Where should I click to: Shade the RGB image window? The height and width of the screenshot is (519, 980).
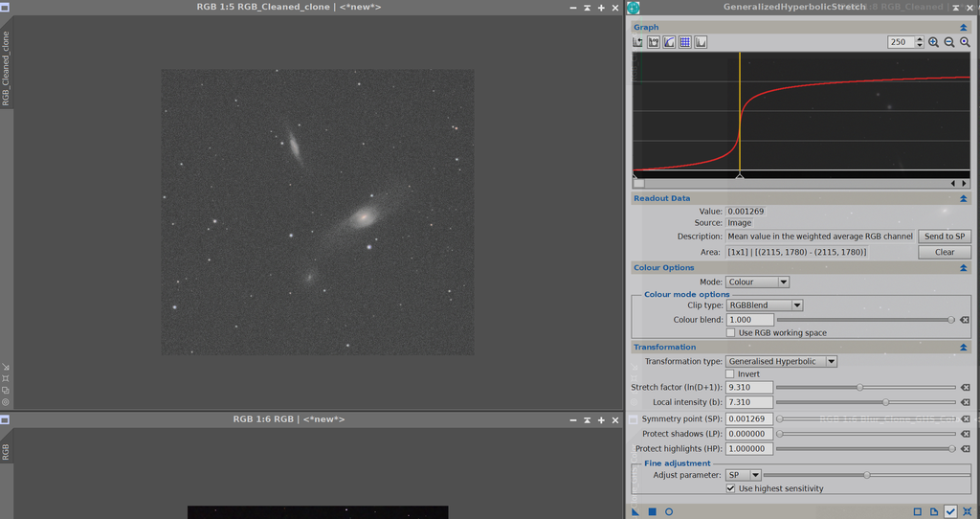click(587, 420)
